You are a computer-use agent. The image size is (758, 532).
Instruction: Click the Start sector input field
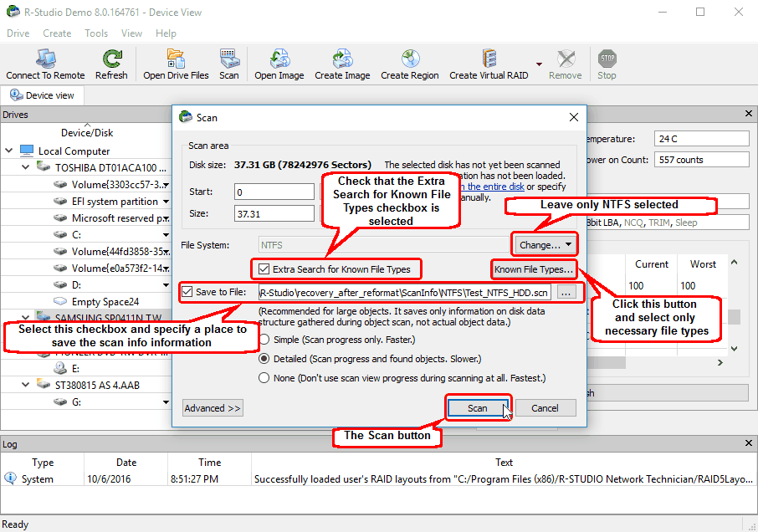pyautogui.click(x=274, y=192)
